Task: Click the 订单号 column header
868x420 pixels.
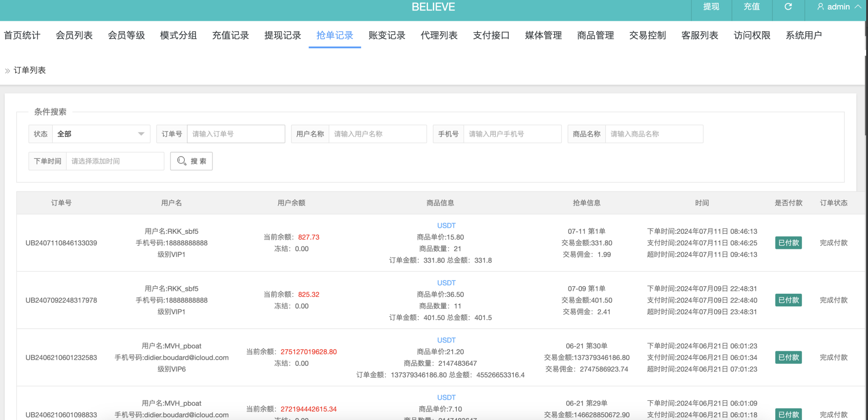Action: (x=61, y=203)
